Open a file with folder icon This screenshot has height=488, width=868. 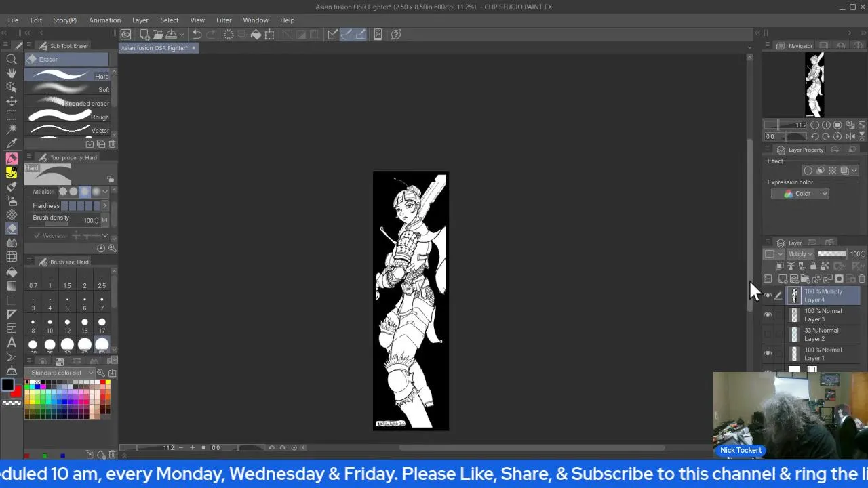click(158, 34)
